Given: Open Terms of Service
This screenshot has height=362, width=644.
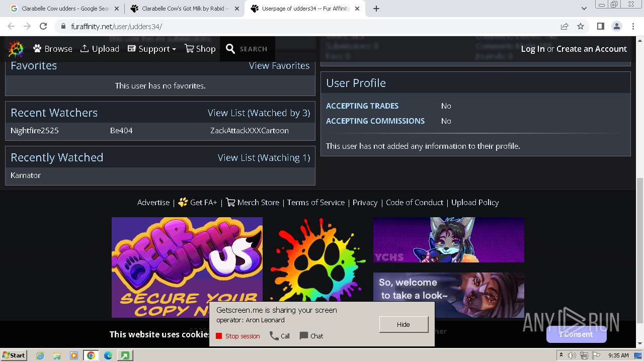Looking at the screenshot, I should click(x=316, y=203).
